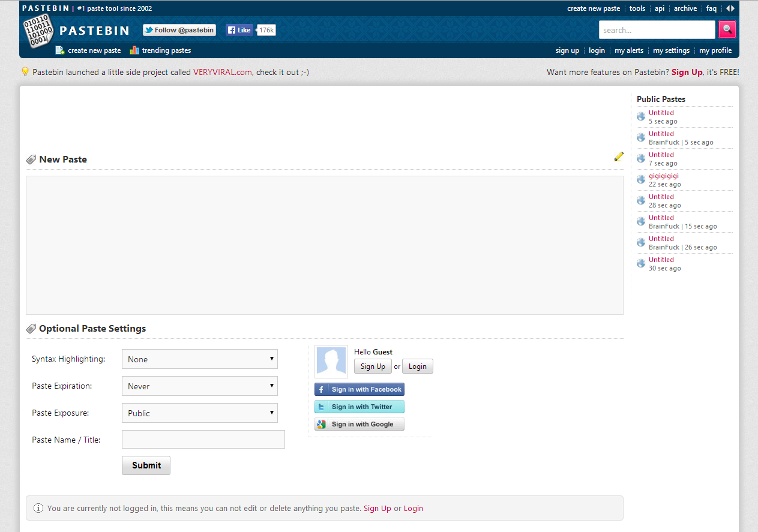Go to my settings in the navigation bar
Viewport: 758px width, 532px height.
coord(671,50)
